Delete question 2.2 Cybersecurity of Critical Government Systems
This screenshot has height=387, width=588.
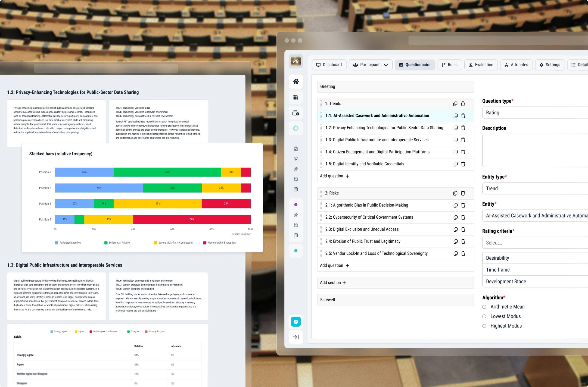pos(463,217)
